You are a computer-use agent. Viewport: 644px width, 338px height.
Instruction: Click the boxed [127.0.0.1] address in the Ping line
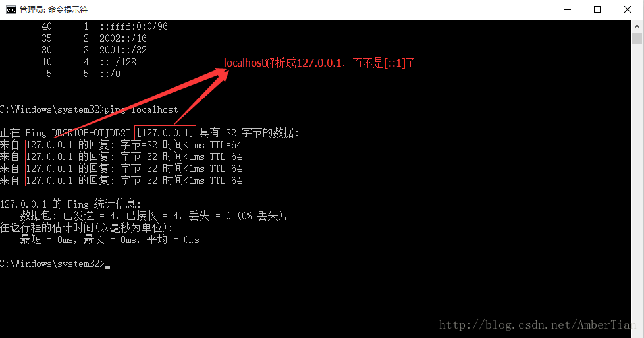point(165,133)
